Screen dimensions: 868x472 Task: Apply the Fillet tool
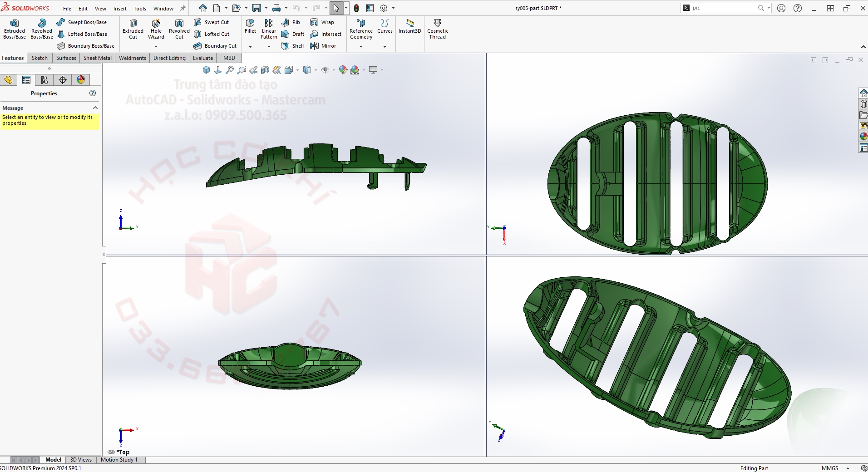[x=250, y=26]
